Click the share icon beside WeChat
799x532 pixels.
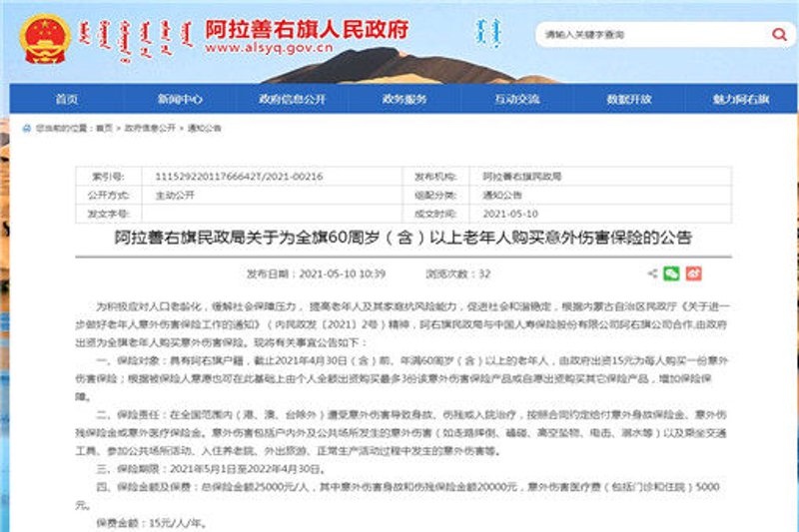tap(652, 273)
